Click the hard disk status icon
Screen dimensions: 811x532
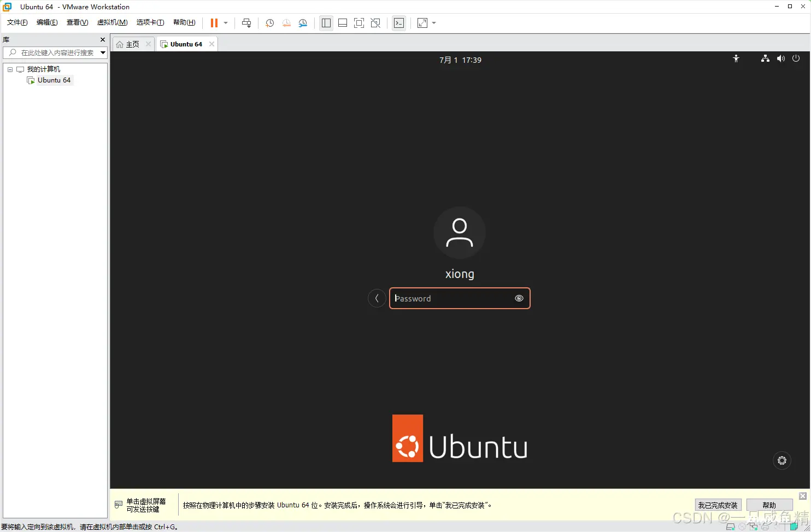730,527
